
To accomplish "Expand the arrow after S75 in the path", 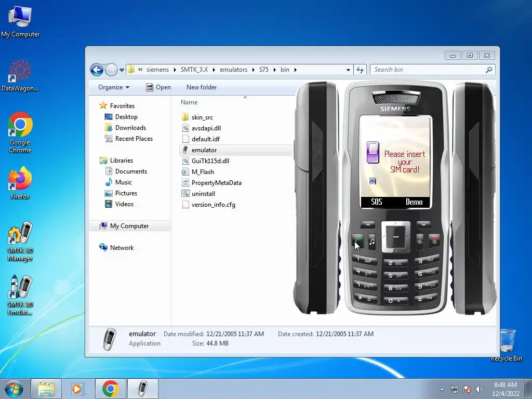I will [274, 70].
